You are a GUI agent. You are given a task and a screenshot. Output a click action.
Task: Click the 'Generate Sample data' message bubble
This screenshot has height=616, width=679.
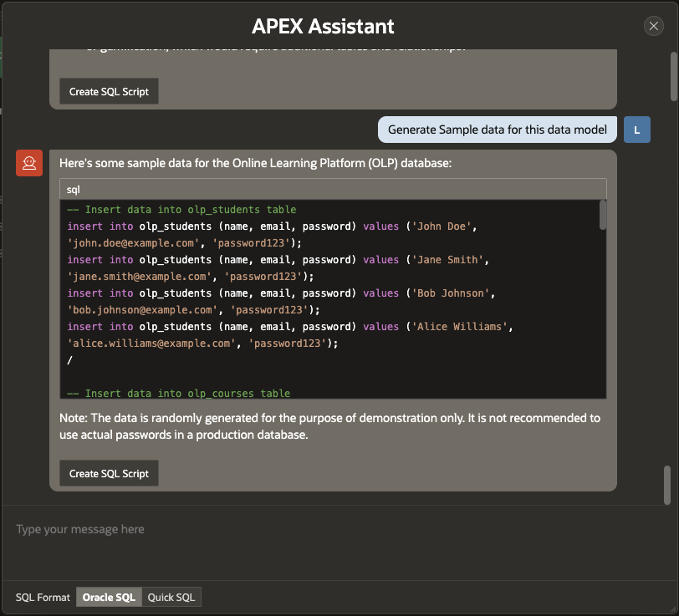pyautogui.click(x=498, y=130)
